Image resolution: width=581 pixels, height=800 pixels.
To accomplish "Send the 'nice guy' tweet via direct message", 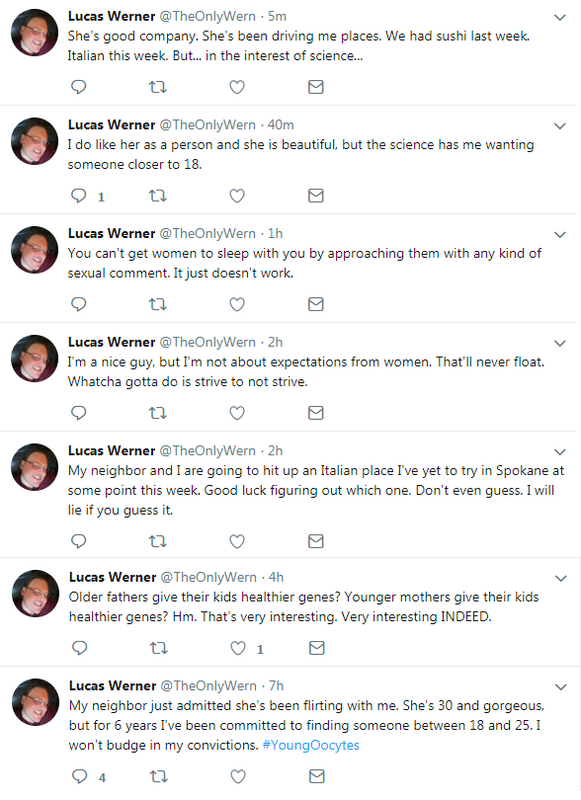I will tap(316, 413).
